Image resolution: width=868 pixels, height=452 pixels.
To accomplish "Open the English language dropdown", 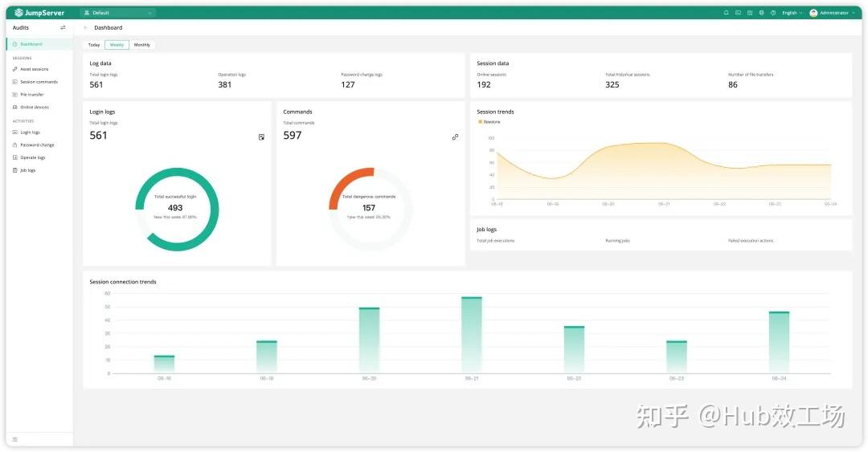I will (792, 13).
